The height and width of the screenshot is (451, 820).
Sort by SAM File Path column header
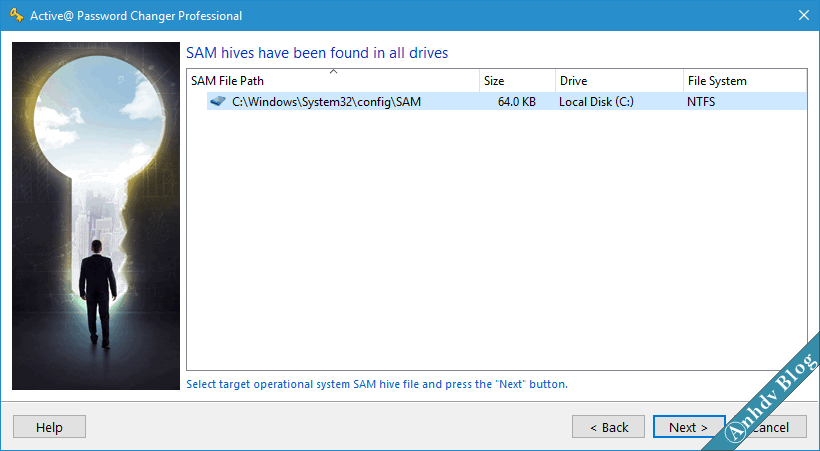[x=333, y=81]
